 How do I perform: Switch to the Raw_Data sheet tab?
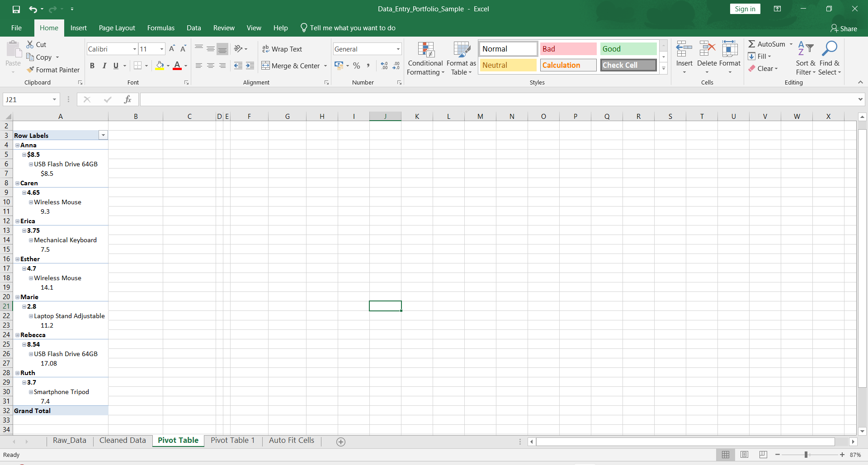[70, 440]
